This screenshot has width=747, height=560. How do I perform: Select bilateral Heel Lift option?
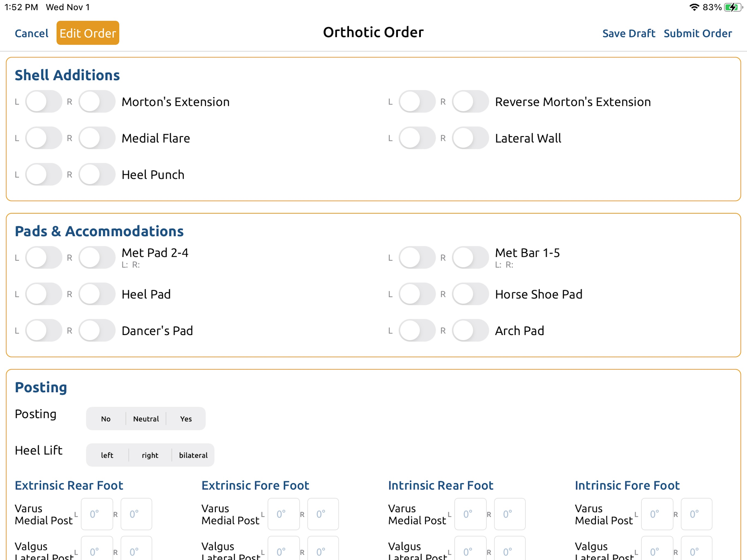tap(193, 455)
